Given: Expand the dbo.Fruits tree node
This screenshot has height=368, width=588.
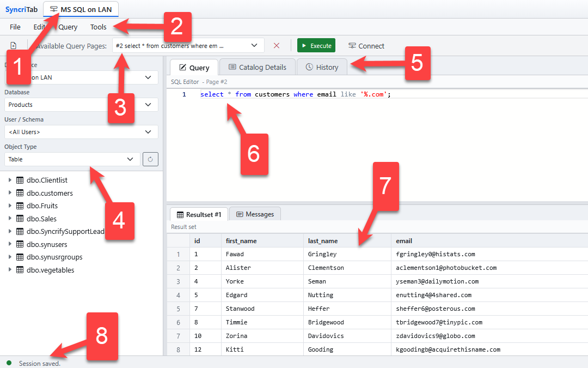Looking at the screenshot, I should (10, 206).
